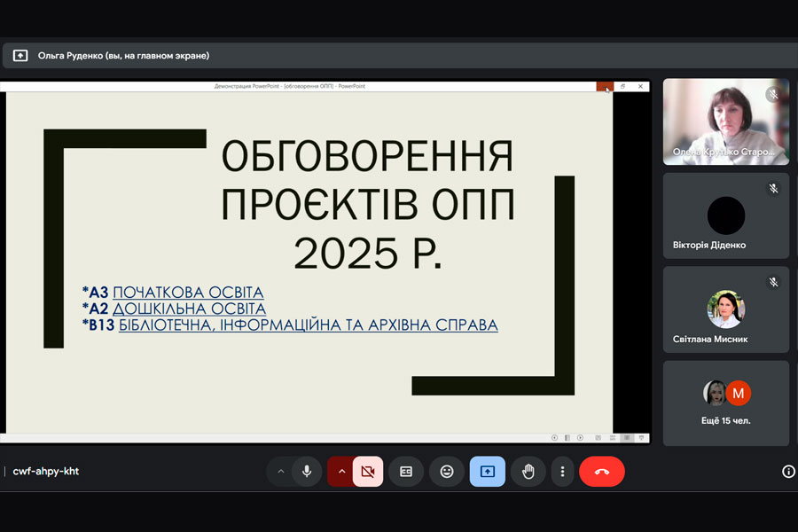Image resolution: width=798 pixels, height=532 pixels.
Task: Expand audio settings arrow beside microphone
Action: pos(281,472)
